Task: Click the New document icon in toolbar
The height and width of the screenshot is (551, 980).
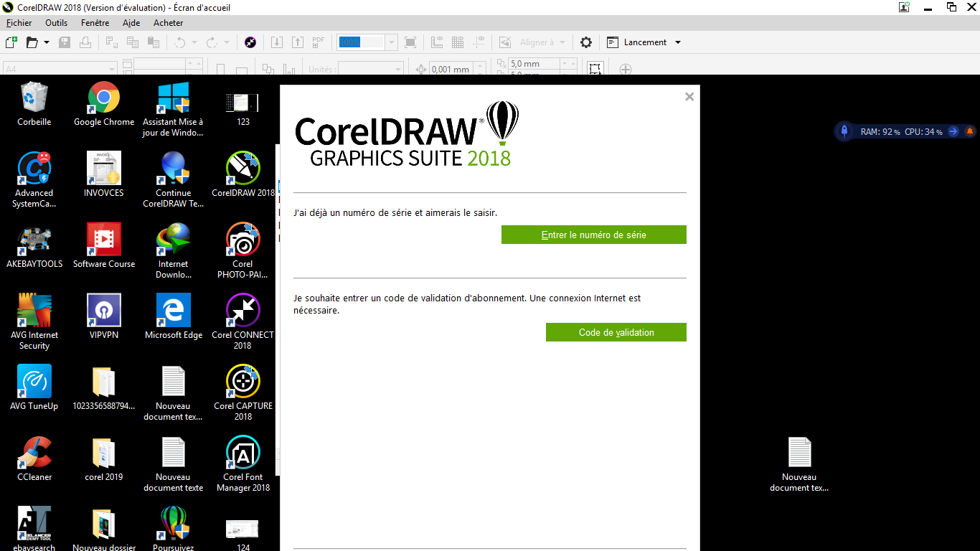Action: click(11, 42)
